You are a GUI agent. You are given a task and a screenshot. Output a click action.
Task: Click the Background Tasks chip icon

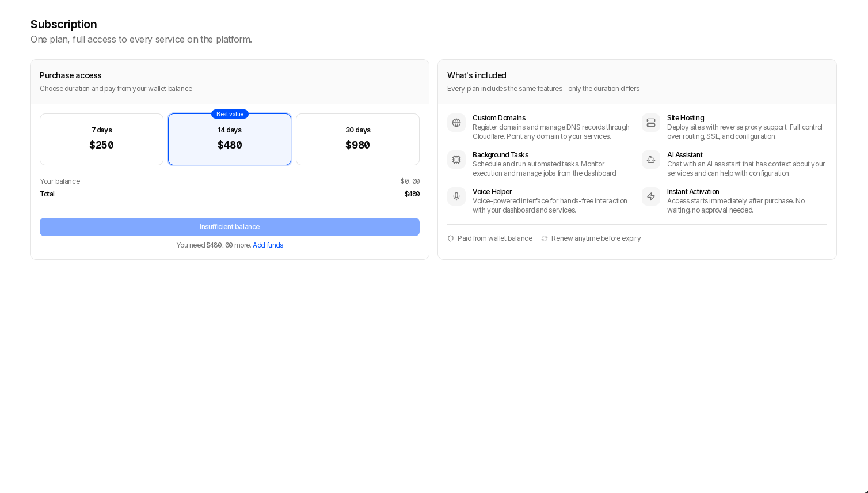[456, 160]
